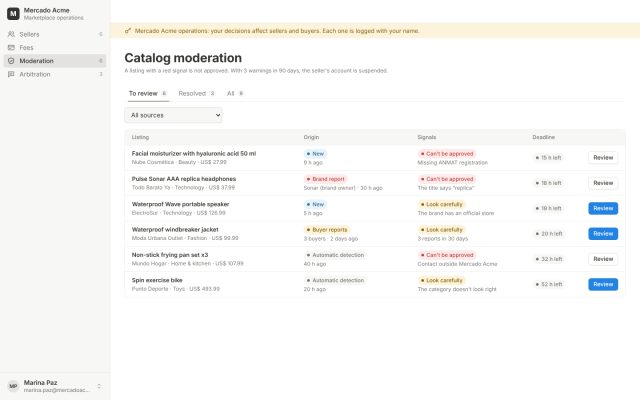The height and width of the screenshot is (400, 640).
Task: Click Automatic detection badge on frying pan row
Action: coord(335,255)
